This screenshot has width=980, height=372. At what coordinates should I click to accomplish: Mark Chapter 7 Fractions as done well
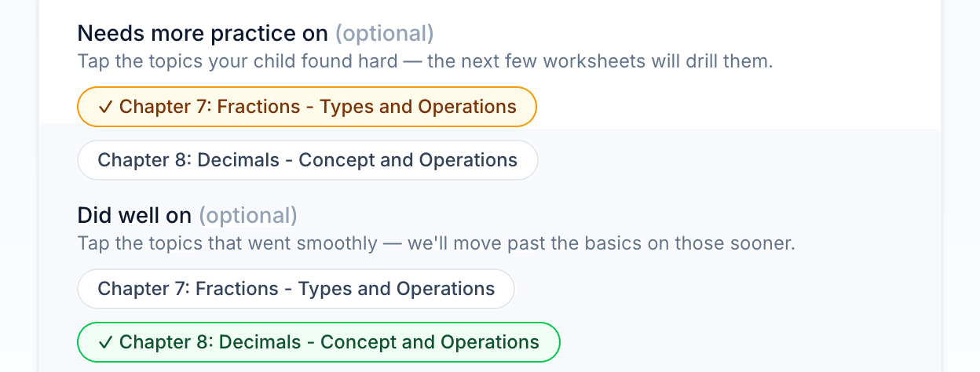point(296,289)
